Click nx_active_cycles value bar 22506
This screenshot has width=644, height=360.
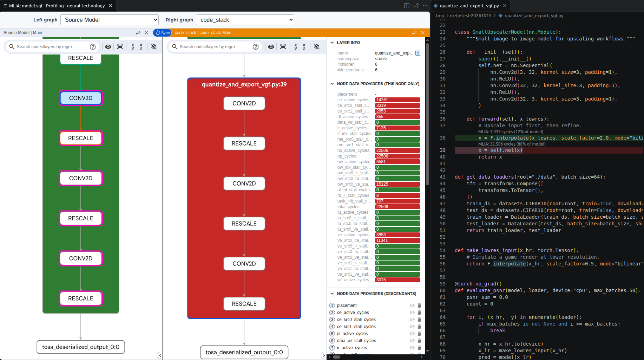pos(397,150)
